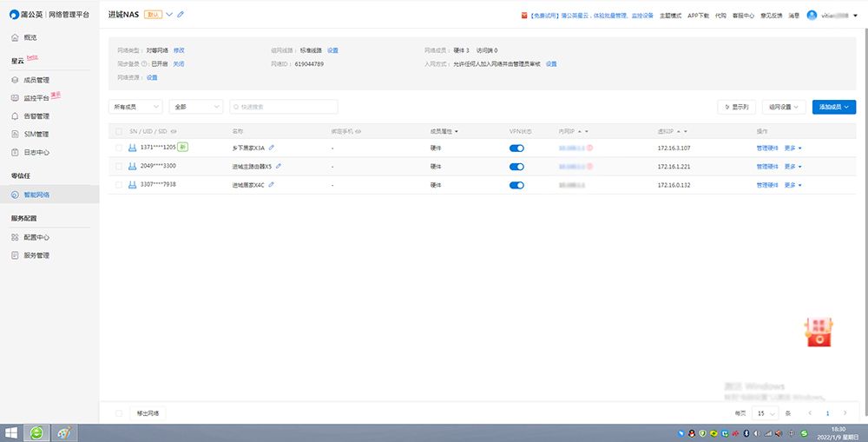Turn off VPN switch for 172.16.0.132 row

coord(516,185)
